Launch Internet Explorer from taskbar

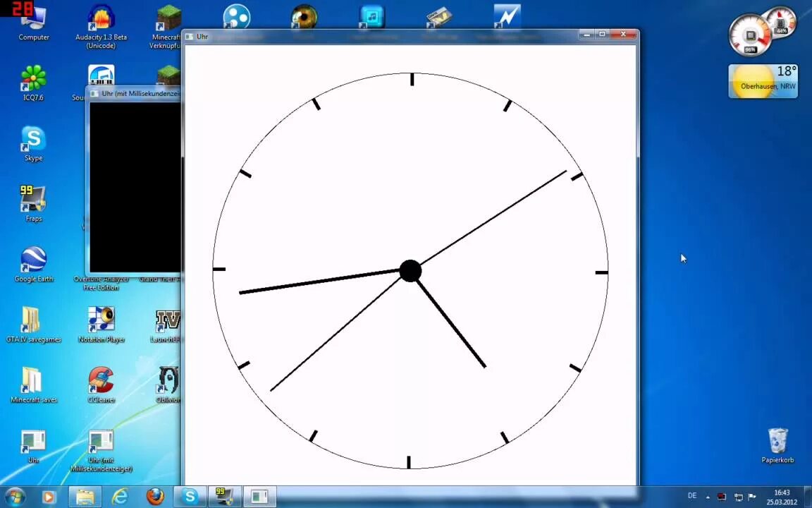point(120,497)
